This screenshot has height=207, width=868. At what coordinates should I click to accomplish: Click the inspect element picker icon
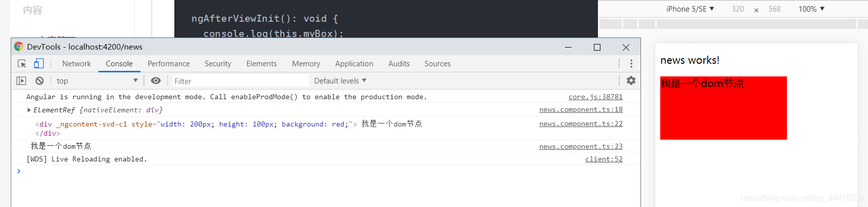click(22, 64)
